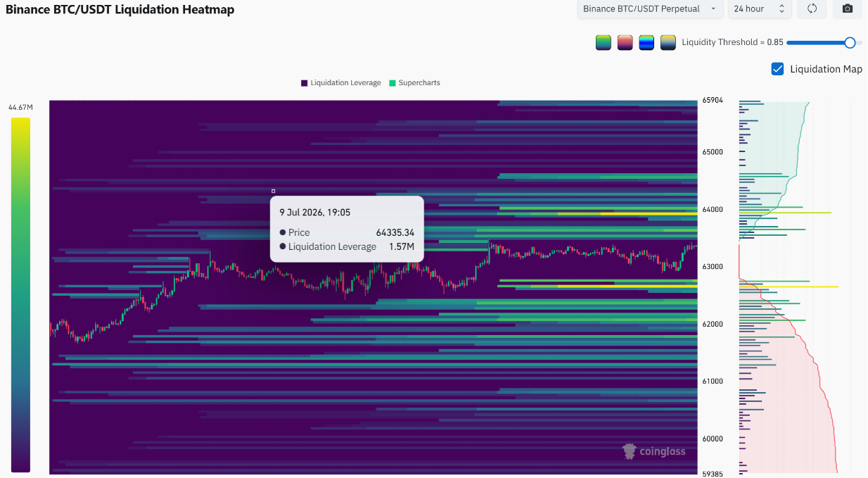Click the 65904 top price axis label
The height and width of the screenshot is (478, 868).
(x=713, y=101)
